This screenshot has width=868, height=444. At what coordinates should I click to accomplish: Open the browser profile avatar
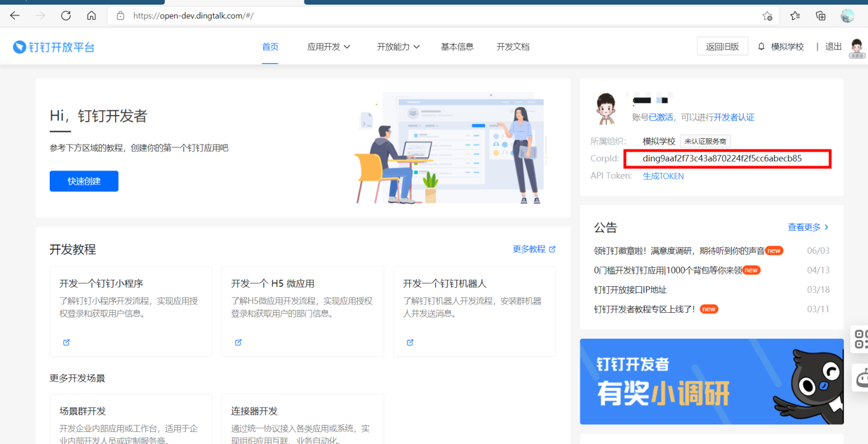coord(847,16)
